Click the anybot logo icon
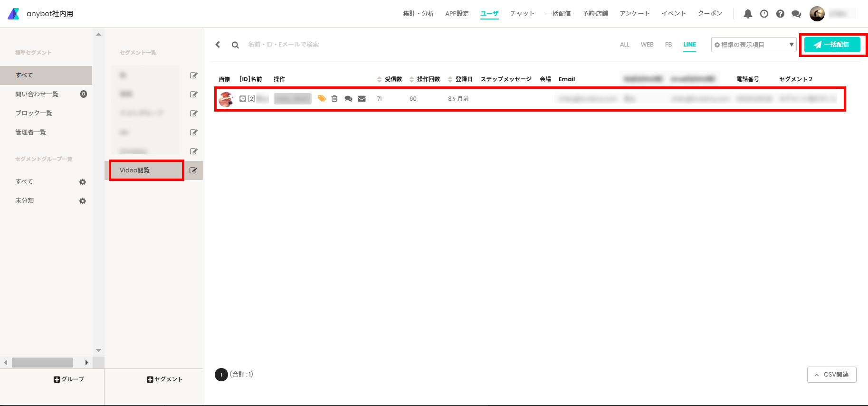The height and width of the screenshot is (406, 868). coord(14,14)
